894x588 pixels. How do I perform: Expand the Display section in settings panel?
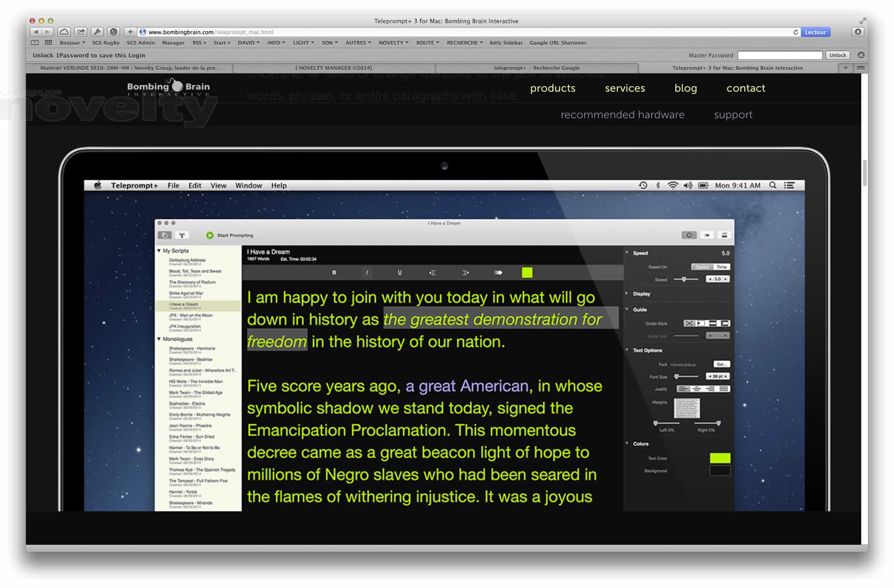(x=627, y=293)
